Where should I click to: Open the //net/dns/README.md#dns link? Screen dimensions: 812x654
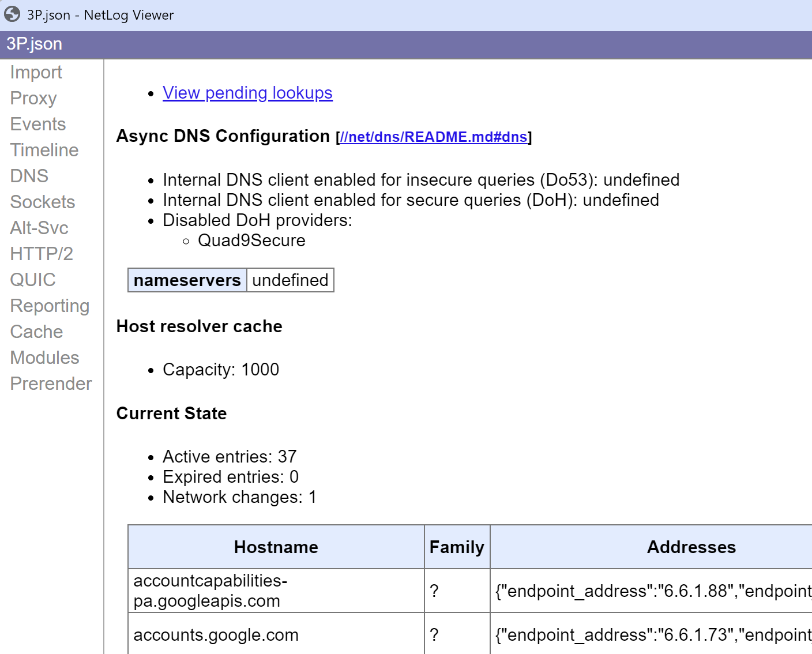(x=434, y=137)
